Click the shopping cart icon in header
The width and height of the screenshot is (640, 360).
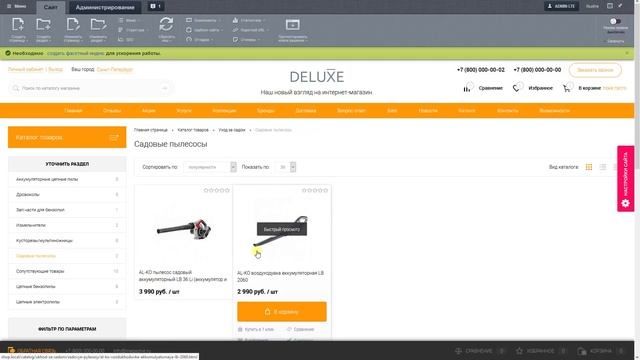click(567, 88)
